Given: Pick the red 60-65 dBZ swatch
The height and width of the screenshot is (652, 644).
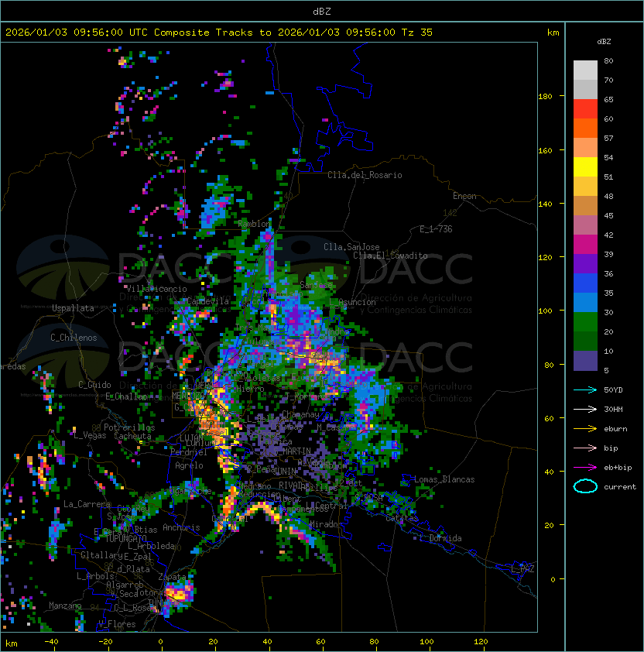Looking at the screenshot, I should [x=585, y=109].
